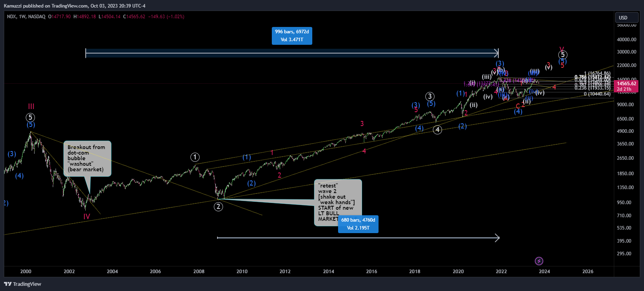This screenshot has height=291, width=644.
Task: Select the red wave label V at top right
Action: [x=561, y=49]
